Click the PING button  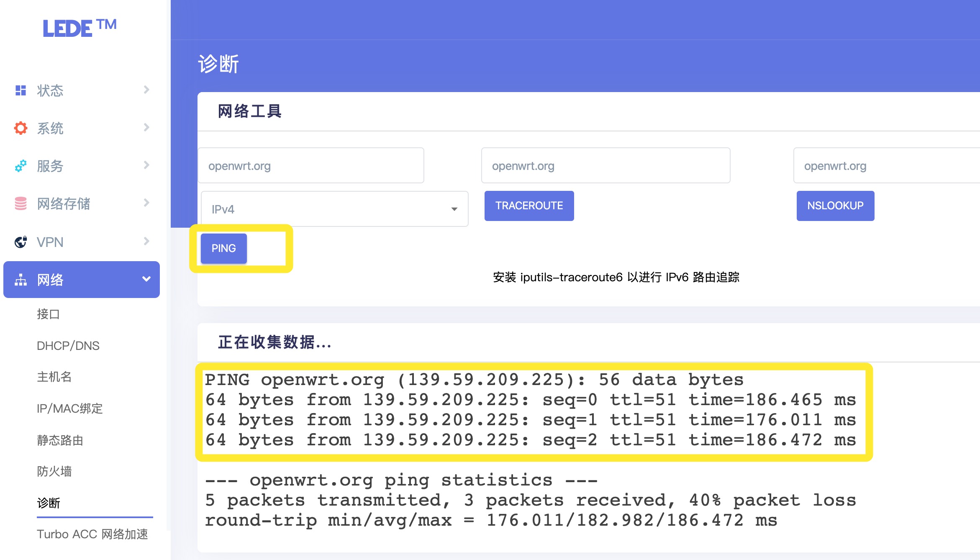[224, 248]
